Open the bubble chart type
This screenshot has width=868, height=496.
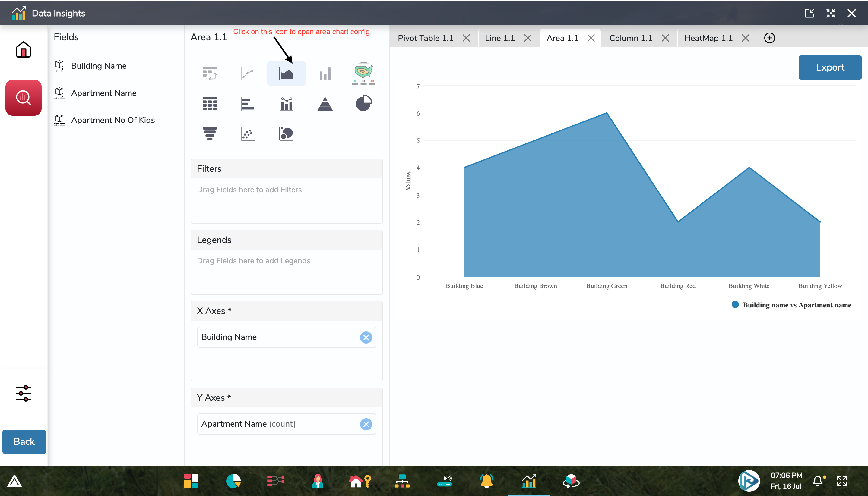pyautogui.click(x=286, y=133)
